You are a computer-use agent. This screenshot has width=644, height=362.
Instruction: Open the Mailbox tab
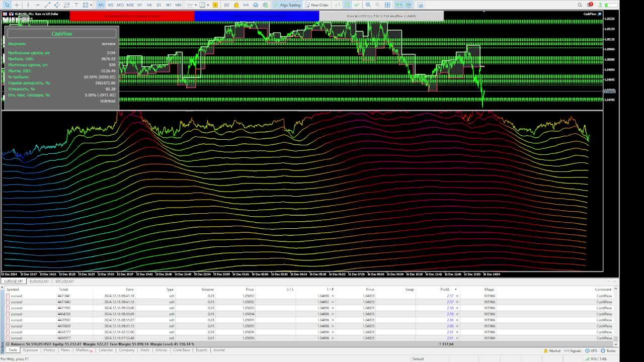point(83,350)
